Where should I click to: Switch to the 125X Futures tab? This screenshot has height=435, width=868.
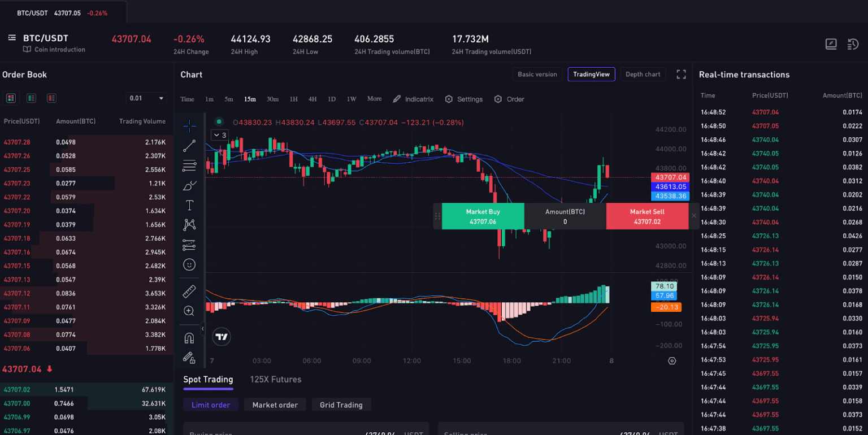click(275, 379)
